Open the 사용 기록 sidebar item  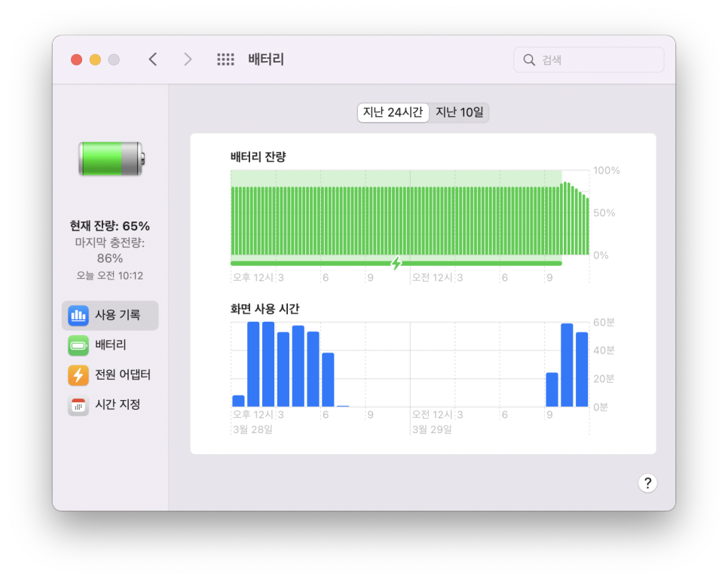[x=110, y=315]
